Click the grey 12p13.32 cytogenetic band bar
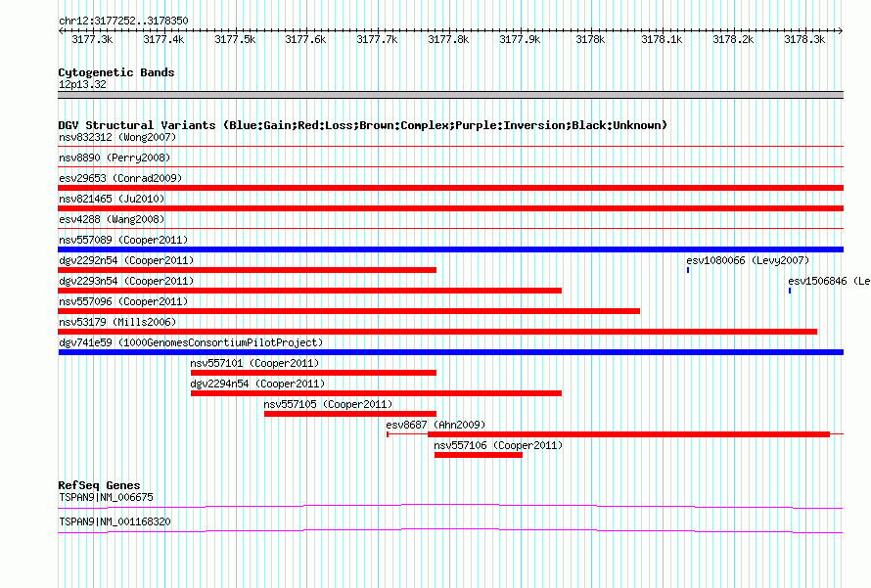Viewport: 871px width, 588px height. pyautogui.click(x=450, y=95)
